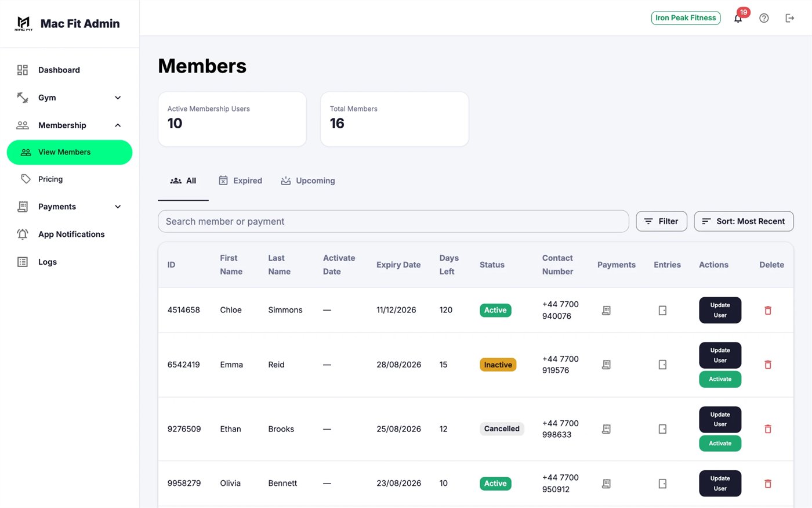Open the Sort: Most Recent dropdown
Screen dimensions: 812x508
pos(744,221)
